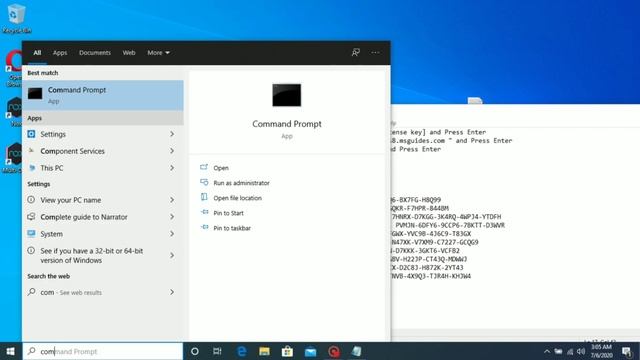Click the Open file location icon

[204, 197]
